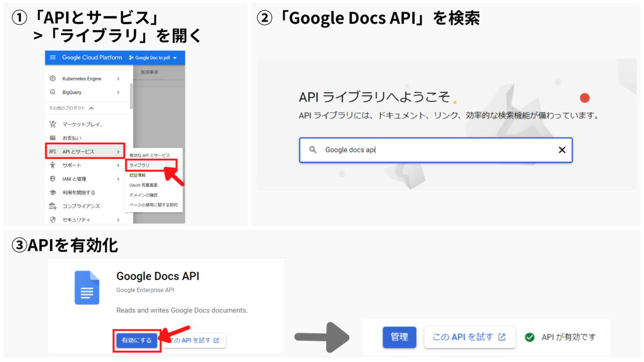The width and height of the screenshot is (644, 362).
Task: Collapse the その他のプロダクト section
Action: click(x=91, y=108)
